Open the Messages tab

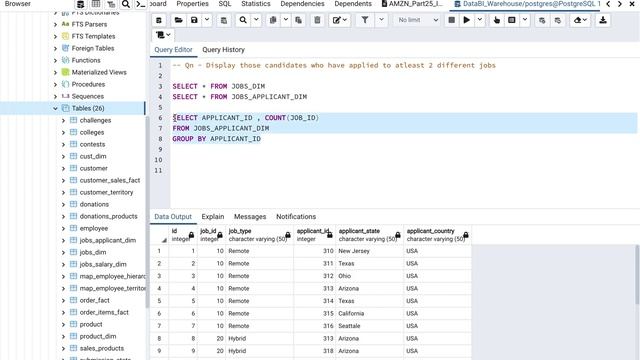click(250, 217)
